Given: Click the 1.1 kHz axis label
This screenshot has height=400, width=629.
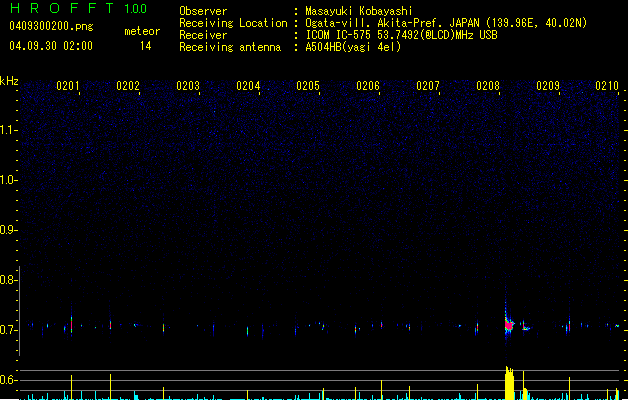Looking at the screenshot, I should click(8, 130).
